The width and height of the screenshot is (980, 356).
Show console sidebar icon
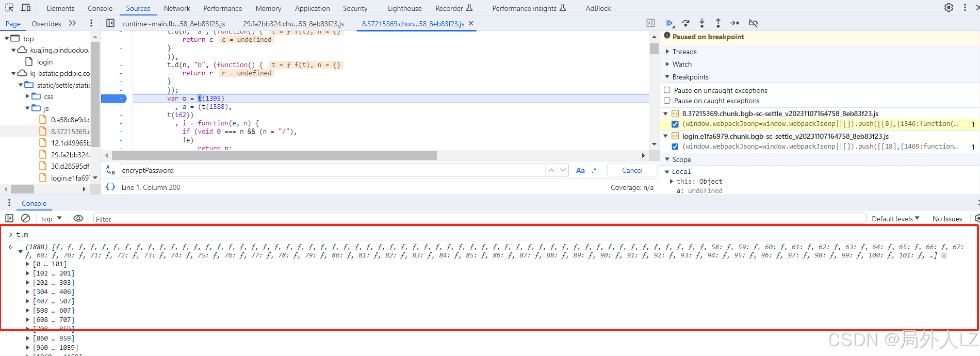[9, 218]
